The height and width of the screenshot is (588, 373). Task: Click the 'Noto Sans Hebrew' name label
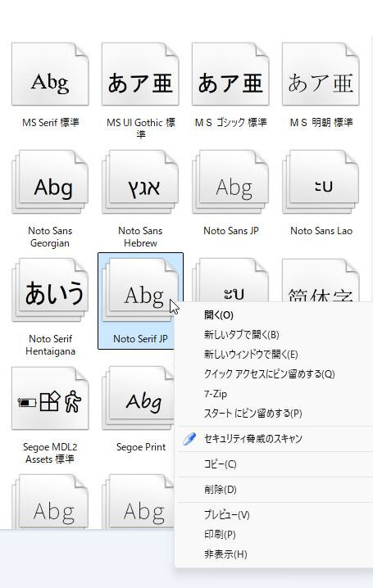(x=140, y=237)
